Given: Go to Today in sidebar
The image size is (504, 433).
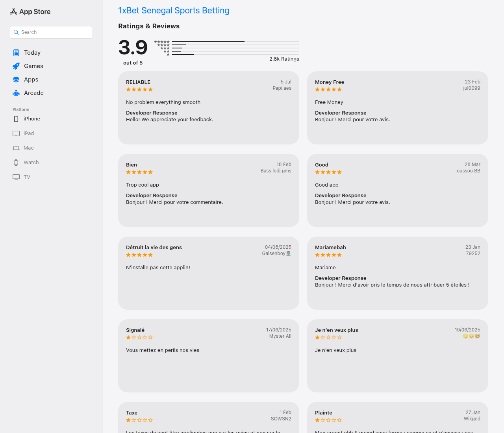Looking at the screenshot, I should tap(32, 53).
